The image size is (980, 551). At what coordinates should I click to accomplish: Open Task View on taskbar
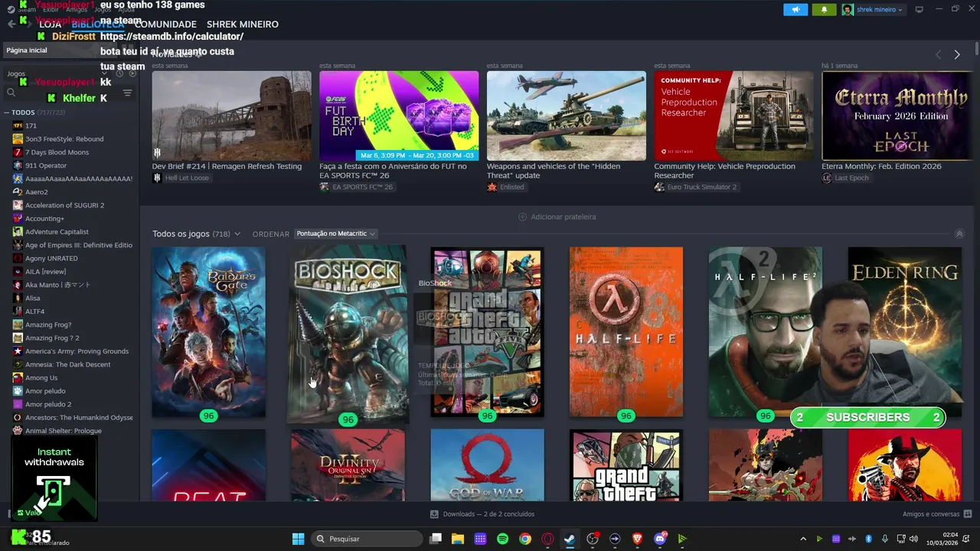[x=436, y=539]
